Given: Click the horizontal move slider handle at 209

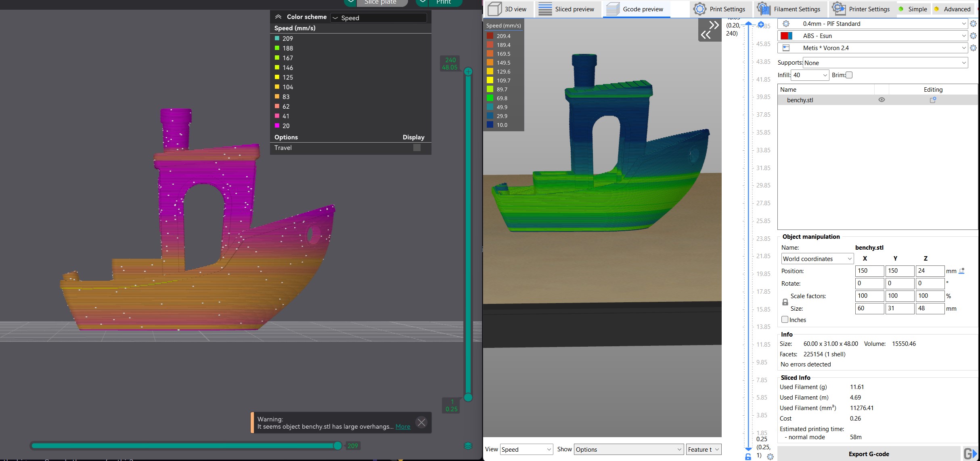Looking at the screenshot, I should click(x=337, y=446).
